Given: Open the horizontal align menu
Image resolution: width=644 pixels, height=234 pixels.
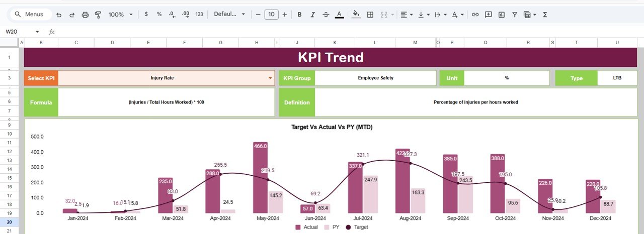Looking at the screenshot, I should click(x=406, y=15).
